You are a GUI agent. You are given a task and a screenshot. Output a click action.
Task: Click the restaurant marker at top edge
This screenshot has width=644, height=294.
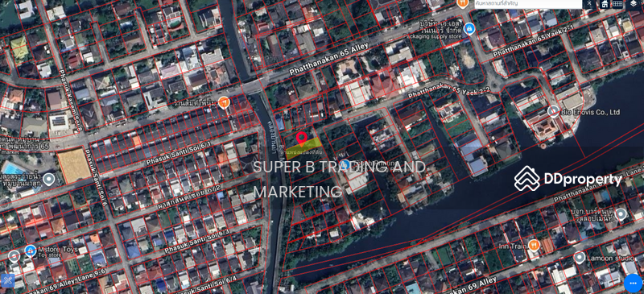click(x=463, y=3)
